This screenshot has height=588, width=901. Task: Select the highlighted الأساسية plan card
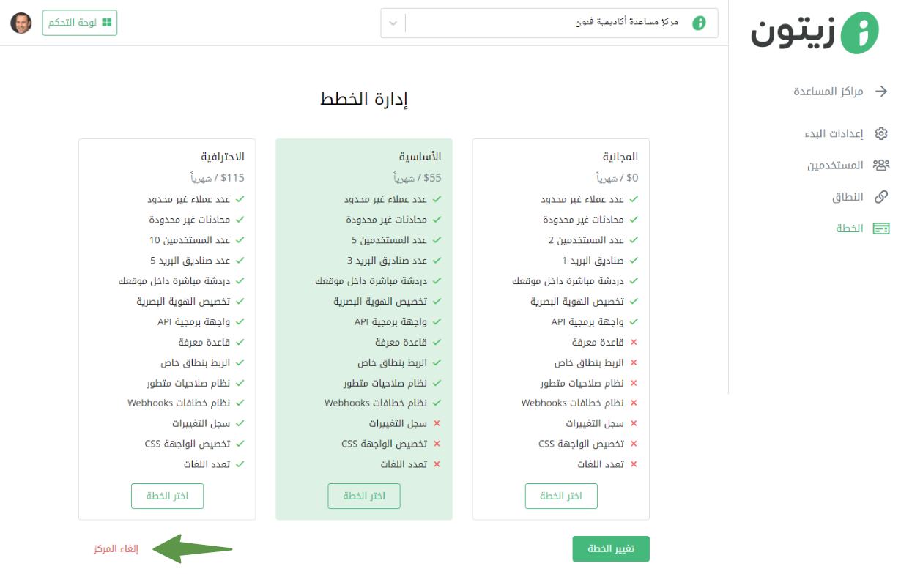(364, 330)
